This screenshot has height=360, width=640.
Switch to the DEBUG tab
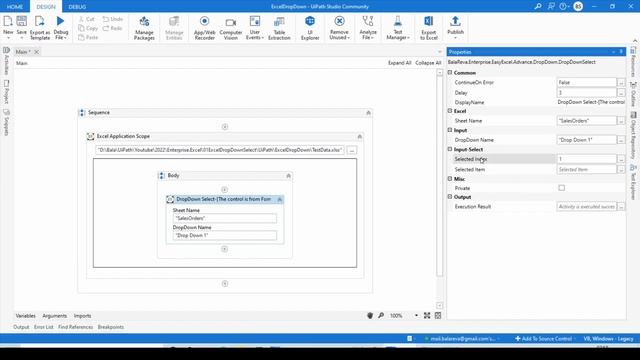(x=77, y=7)
